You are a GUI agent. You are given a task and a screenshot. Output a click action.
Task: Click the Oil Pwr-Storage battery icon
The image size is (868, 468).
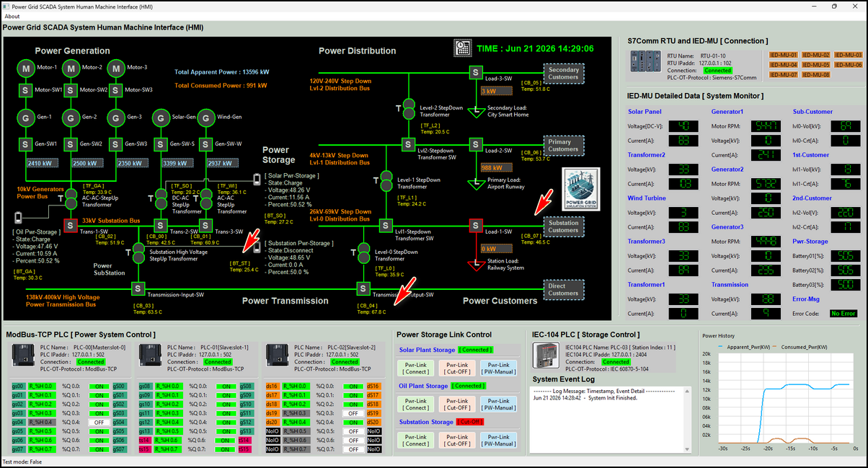tap(18, 216)
